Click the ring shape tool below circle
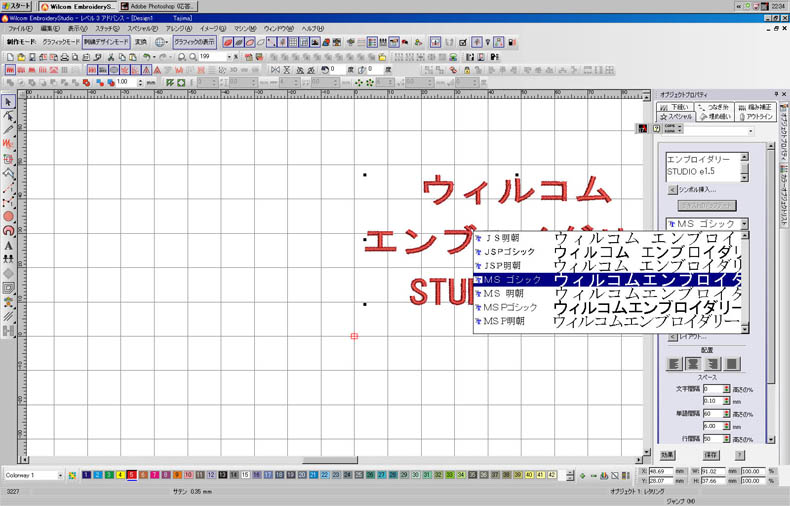The height and width of the screenshot is (506, 790). tap(8, 231)
